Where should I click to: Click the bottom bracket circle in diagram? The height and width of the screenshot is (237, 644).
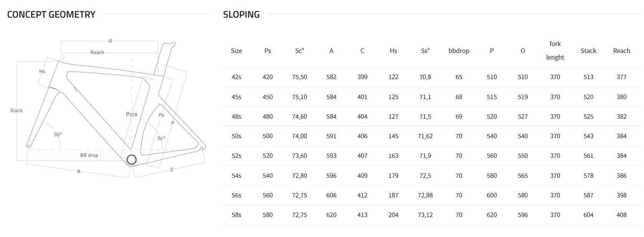pyautogui.click(x=131, y=160)
